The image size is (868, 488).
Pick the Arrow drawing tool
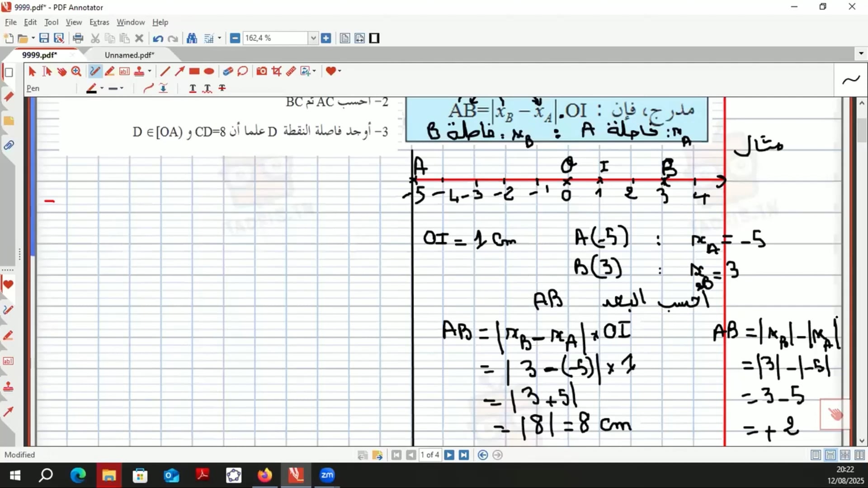(x=179, y=71)
